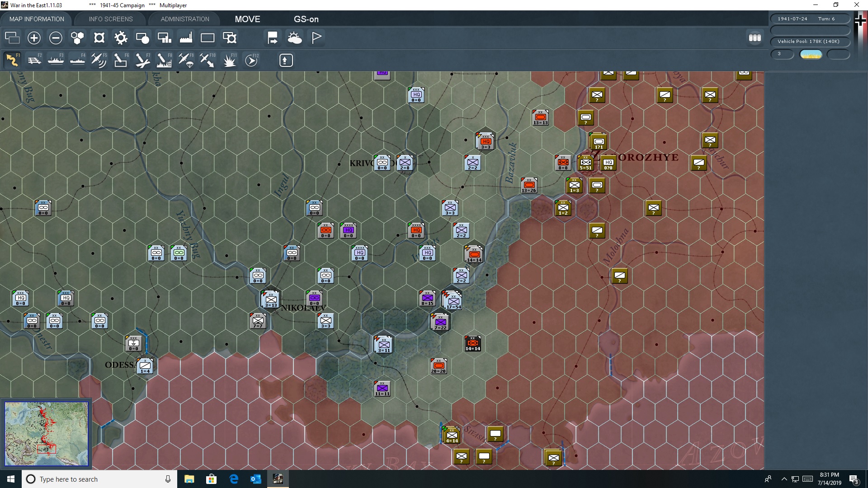
Task: Expand the ADMINISTRATION menu
Action: pos(184,19)
